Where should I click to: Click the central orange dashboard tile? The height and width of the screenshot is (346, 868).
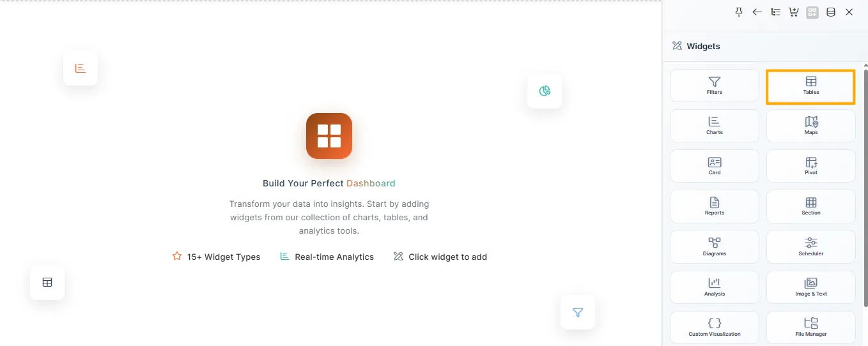point(329,136)
